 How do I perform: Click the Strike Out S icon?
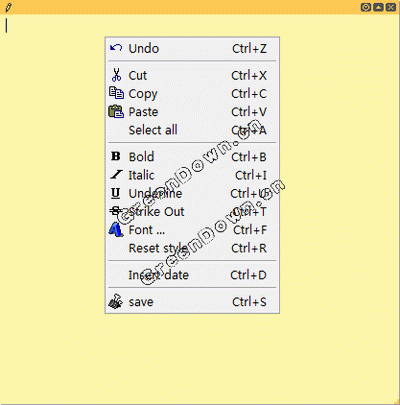[x=116, y=211]
